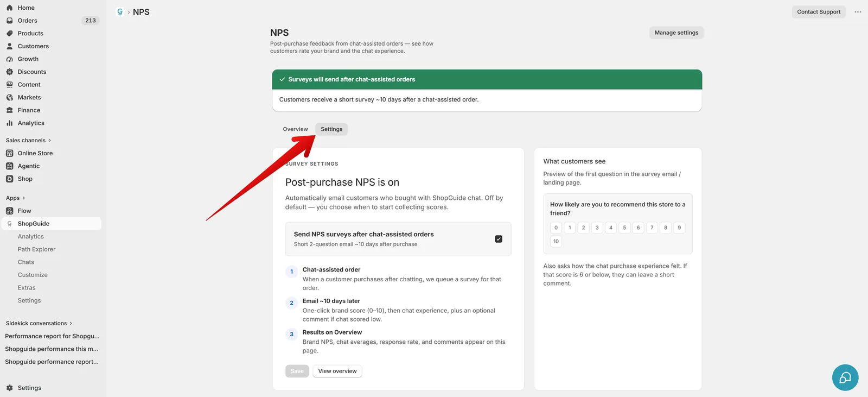
Task: Click the Customers person icon
Action: click(x=9, y=46)
